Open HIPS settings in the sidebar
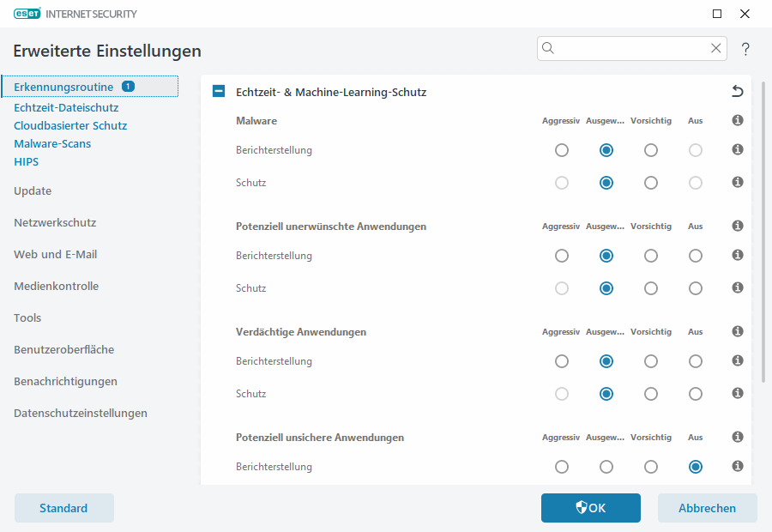 26,160
